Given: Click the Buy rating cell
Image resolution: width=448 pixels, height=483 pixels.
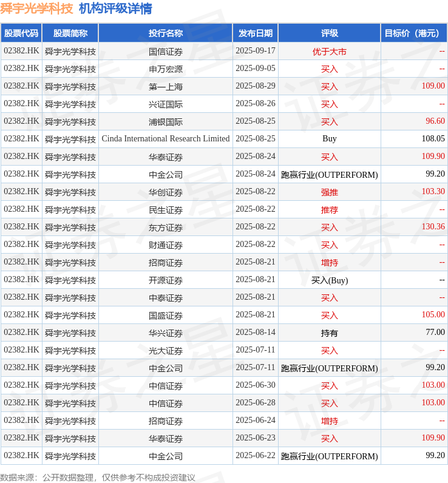Looking at the screenshot, I should [330, 139].
